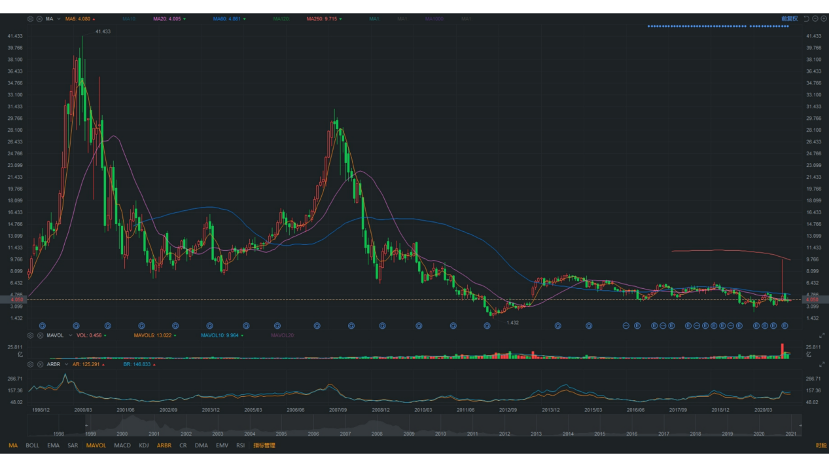Open ARBR panel settings gear

[30, 364]
